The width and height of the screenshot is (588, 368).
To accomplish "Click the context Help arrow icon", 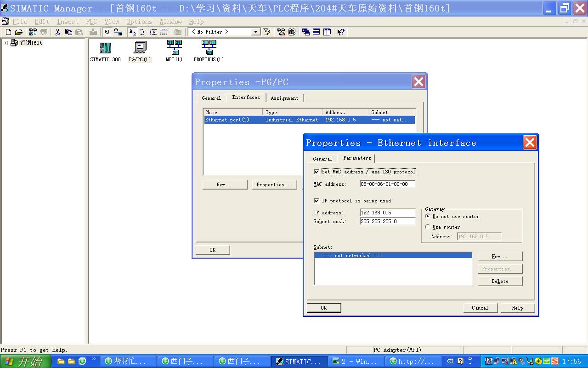I will [x=341, y=32].
